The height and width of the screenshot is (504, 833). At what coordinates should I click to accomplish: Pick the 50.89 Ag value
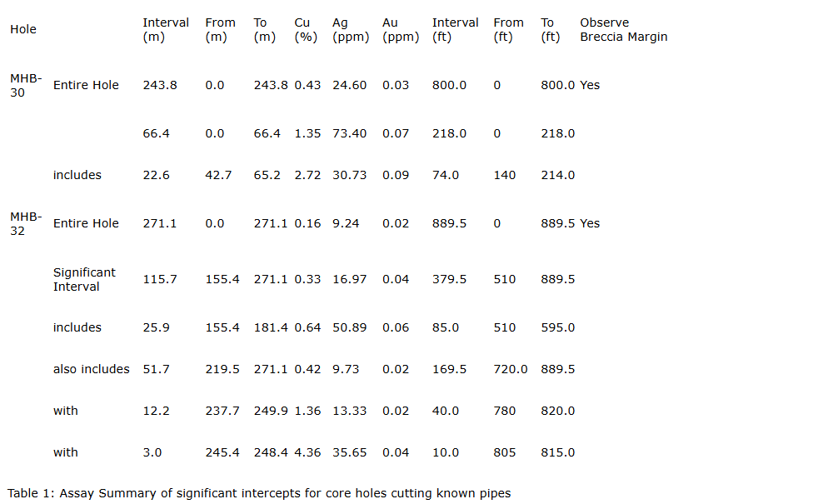tap(349, 327)
